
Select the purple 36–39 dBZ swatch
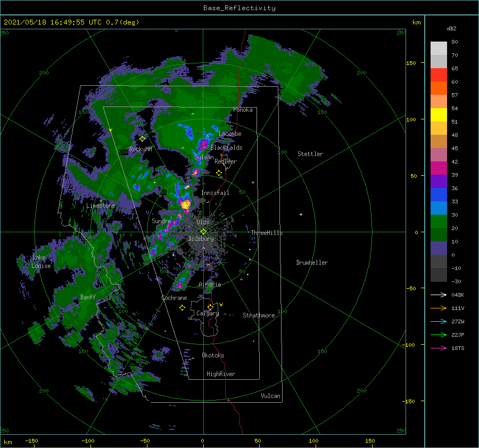point(439,182)
